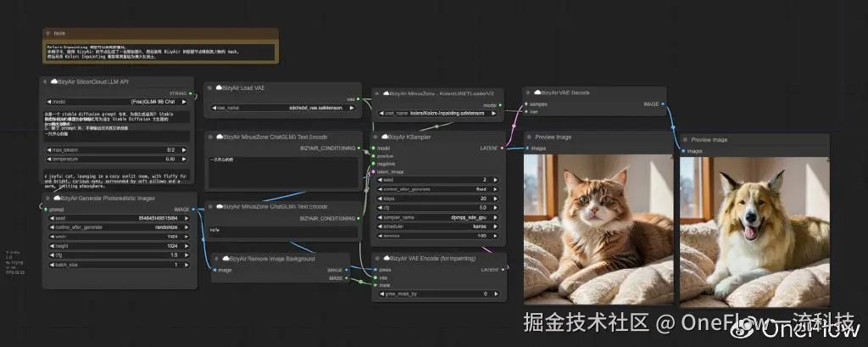
Task: Click the image input port on Remove Image Background
Action: (x=214, y=270)
